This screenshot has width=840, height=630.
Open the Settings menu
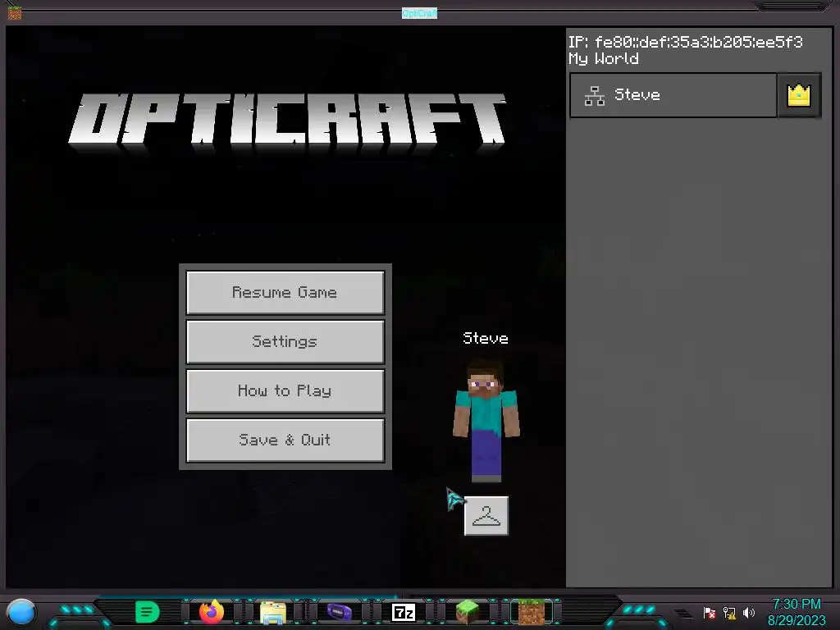click(285, 341)
